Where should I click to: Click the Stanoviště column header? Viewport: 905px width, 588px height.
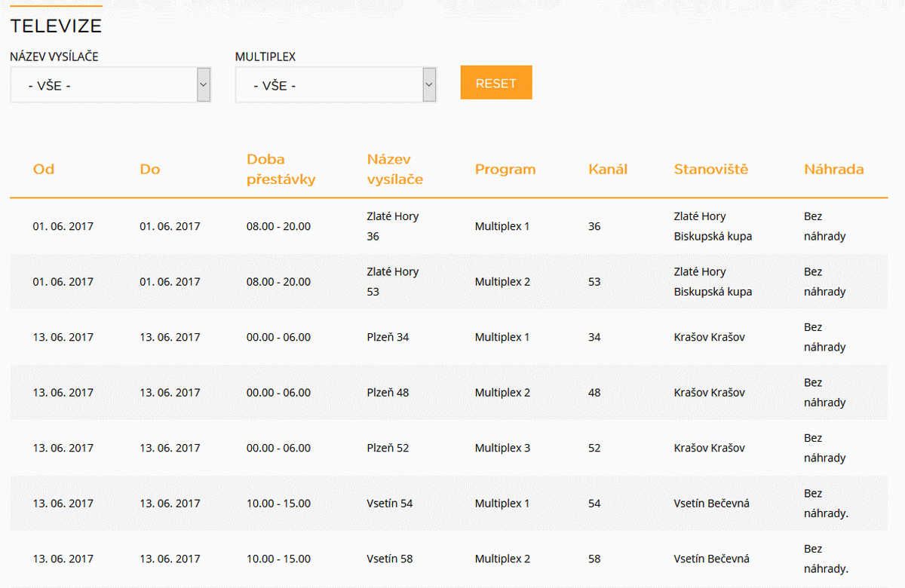(x=710, y=170)
